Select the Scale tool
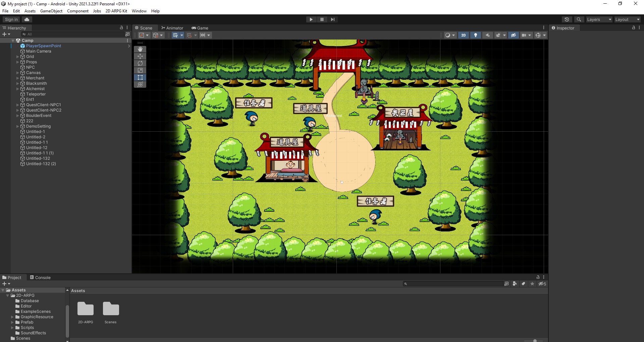This screenshot has height=342, width=644. tap(140, 70)
